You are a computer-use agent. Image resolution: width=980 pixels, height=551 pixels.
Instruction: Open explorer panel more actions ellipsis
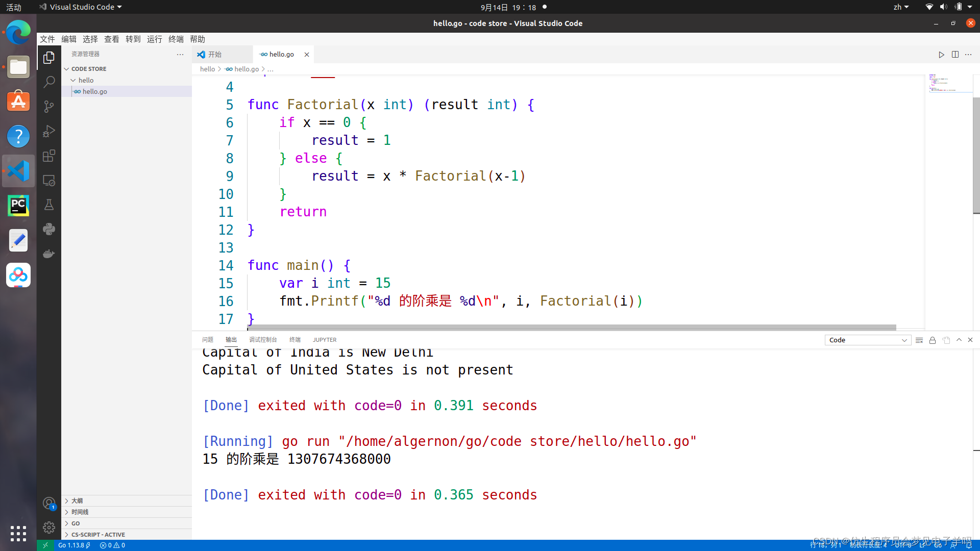pyautogui.click(x=180, y=54)
